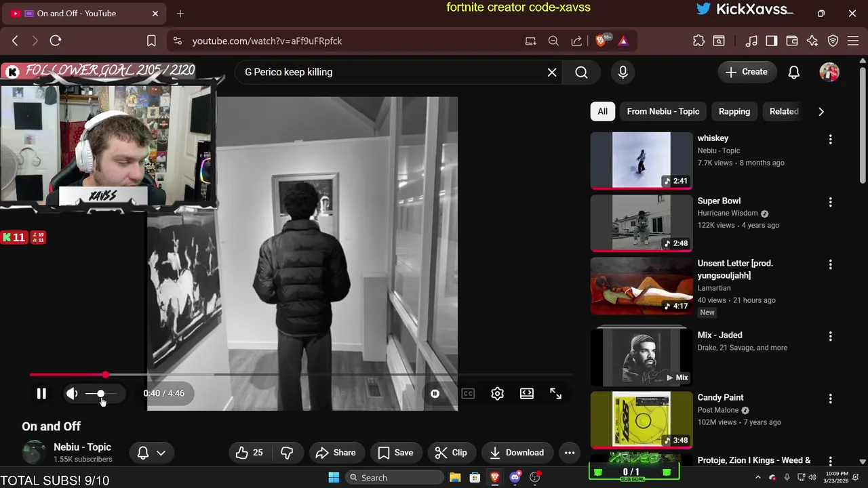Open site settings icon in address bar
868x488 pixels.
pos(178,41)
